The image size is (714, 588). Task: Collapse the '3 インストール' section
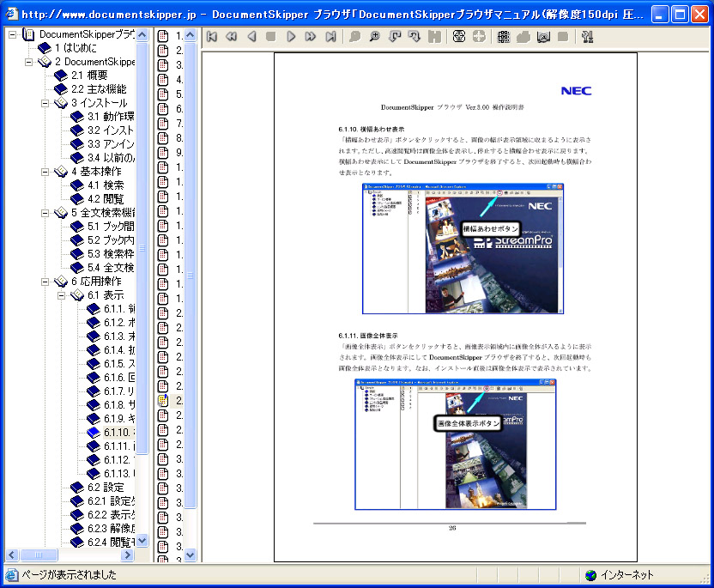tap(45, 103)
